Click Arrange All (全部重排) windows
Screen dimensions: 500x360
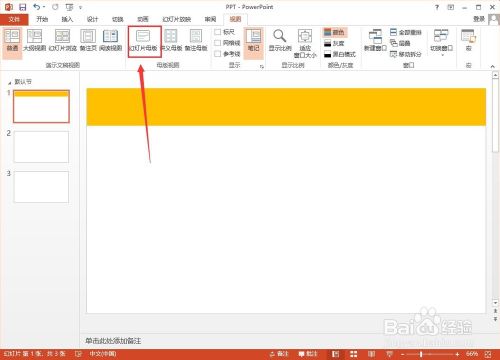pyautogui.click(x=406, y=32)
